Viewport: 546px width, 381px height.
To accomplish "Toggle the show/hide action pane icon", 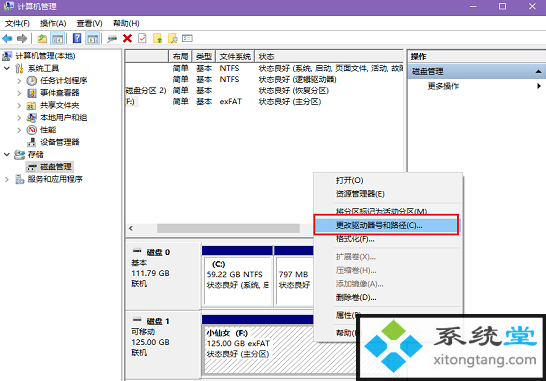I will pyautogui.click(x=93, y=38).
